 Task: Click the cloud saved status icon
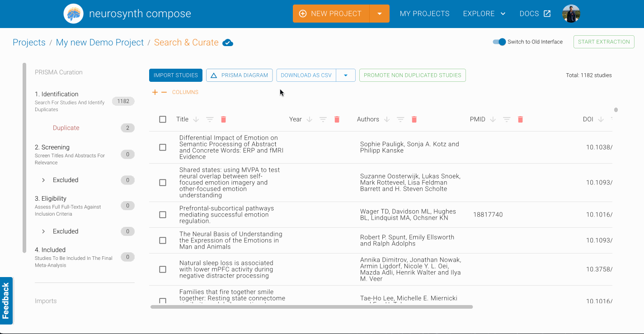[x=228, y=42]
